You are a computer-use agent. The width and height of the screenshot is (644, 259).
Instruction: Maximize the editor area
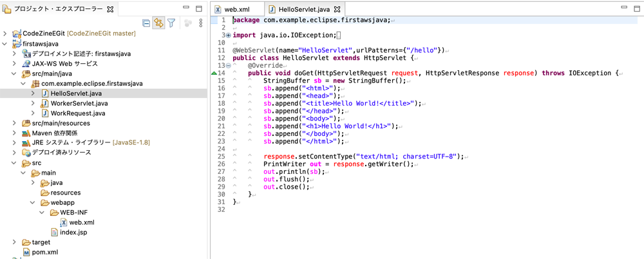[636, 8]
